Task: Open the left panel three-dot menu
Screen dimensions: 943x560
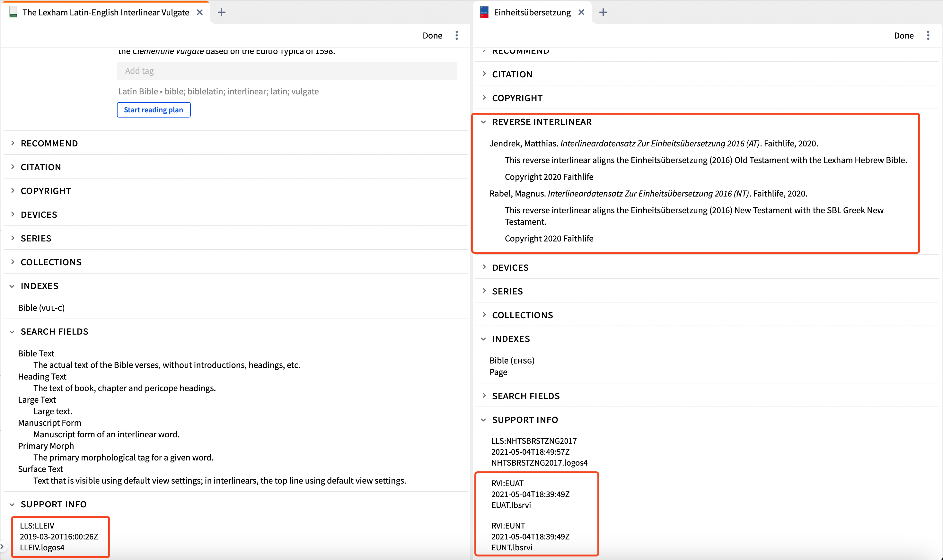Action: click(x=457, y=35)
